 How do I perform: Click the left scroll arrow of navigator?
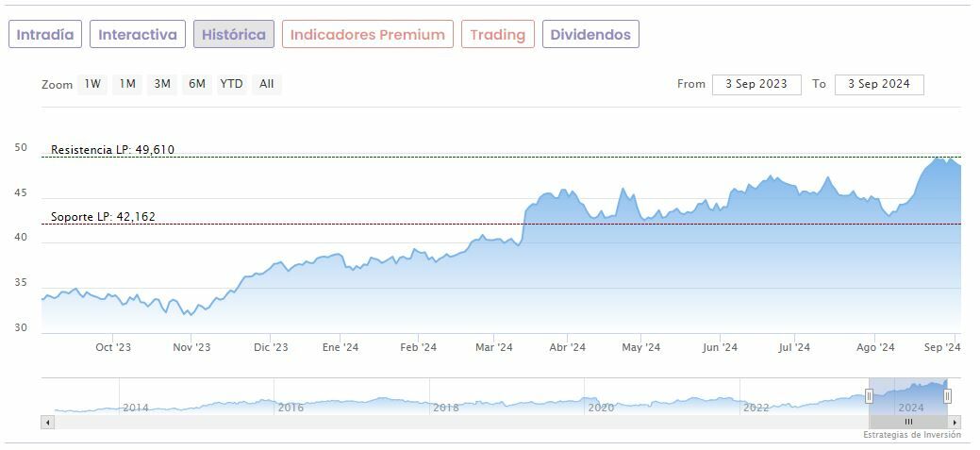pyautogui.click(x=47, y=422)
